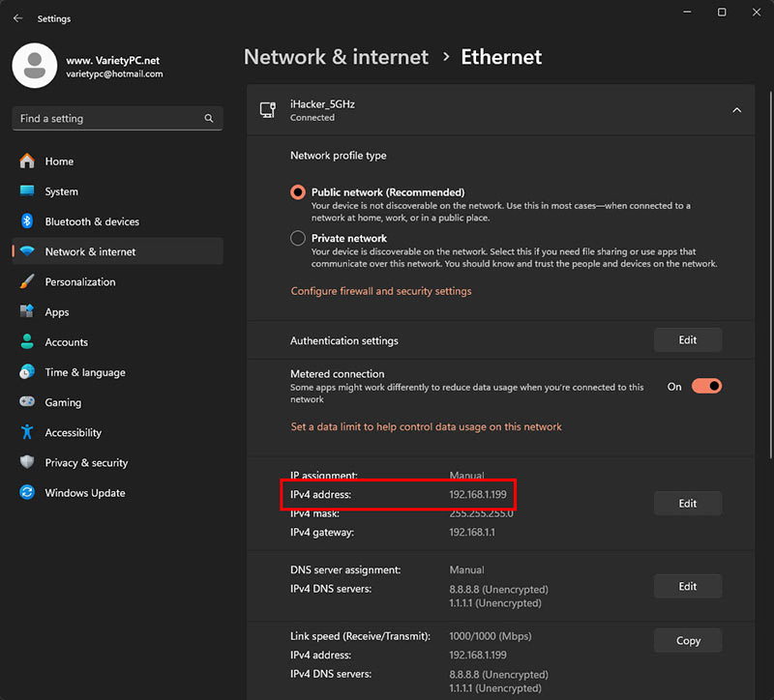The height and width of the screenshot is (700, 774).
Task: Click the Accessibility figure icon
Action: (27, 432)
